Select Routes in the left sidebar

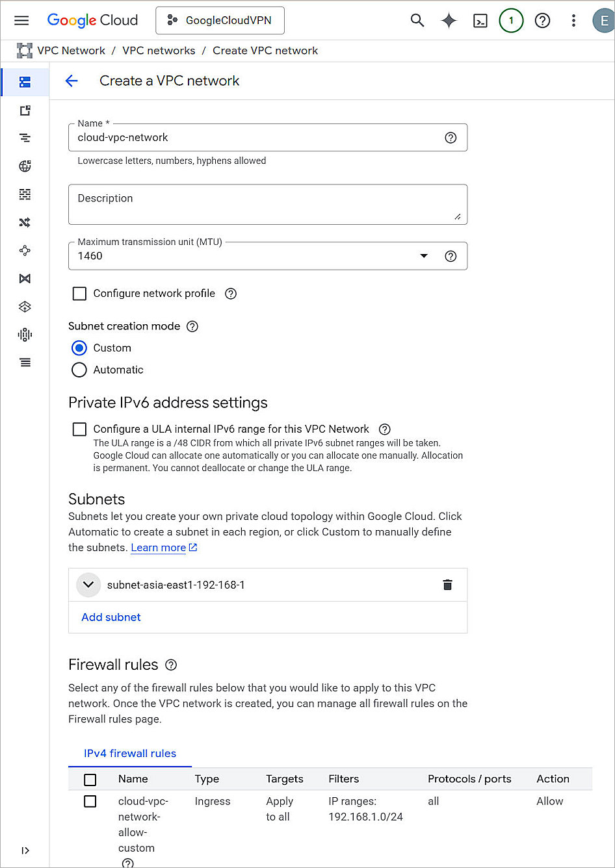[25, 222]
